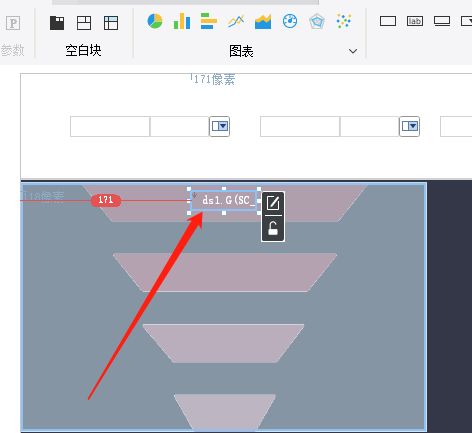Click the second funnel trapezoid layer
The width and height of the screenshot is (472, 433).
tap(225, 272)
